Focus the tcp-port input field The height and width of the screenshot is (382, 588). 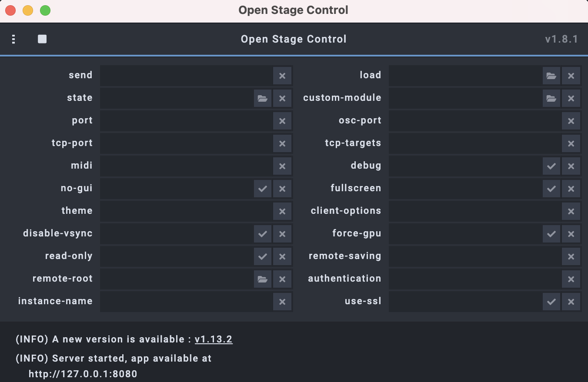tap(186, 143)
